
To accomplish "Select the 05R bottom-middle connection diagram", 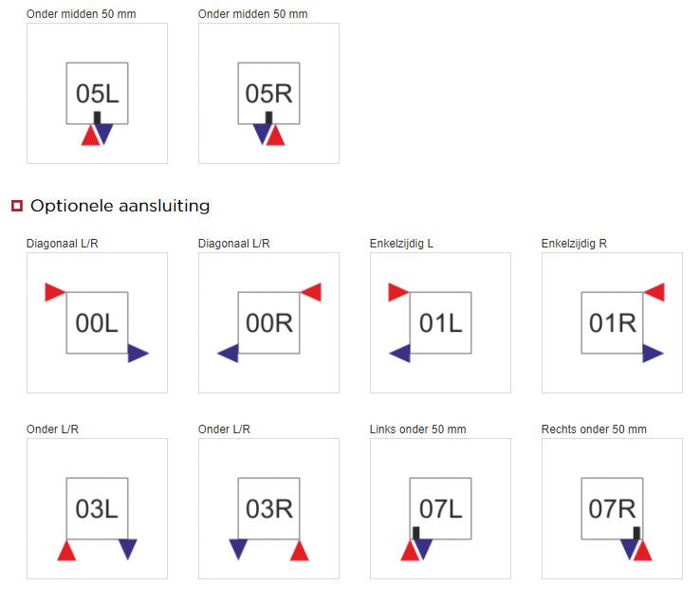I will 268,93.
